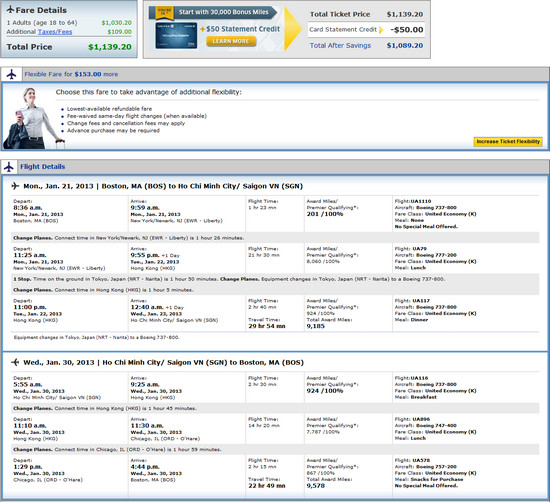The width and height of the screenshot is (550, 502).
Task: Click the Boeing 777-200 aircraft label
Action: pyautogui.click(x=436, y=255)
